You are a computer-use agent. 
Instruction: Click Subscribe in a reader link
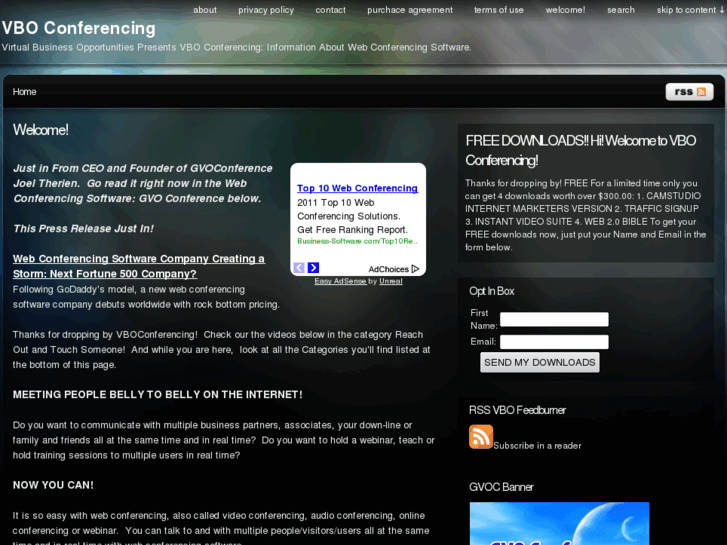pyautogui.click(x=537, y=446)
